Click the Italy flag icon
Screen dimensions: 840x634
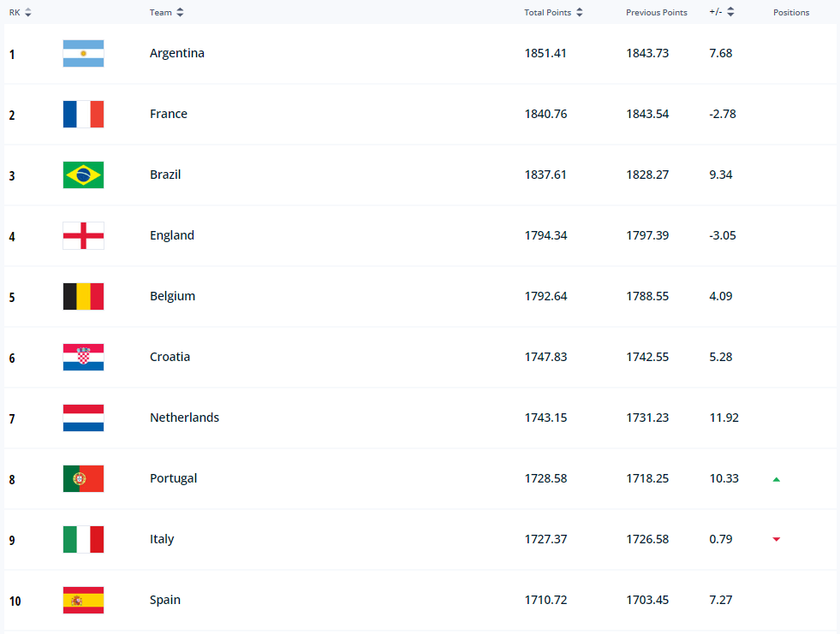point(83,540)
